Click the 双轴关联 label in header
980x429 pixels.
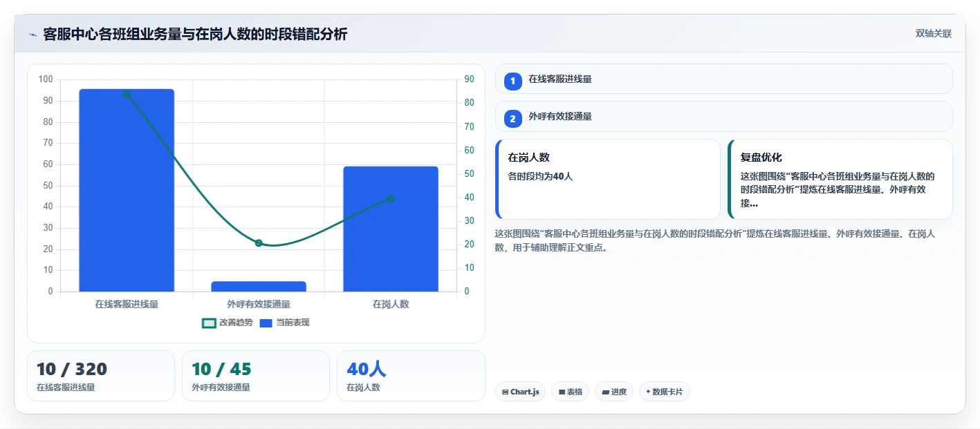pyautogui.click(x=934, y=34)
